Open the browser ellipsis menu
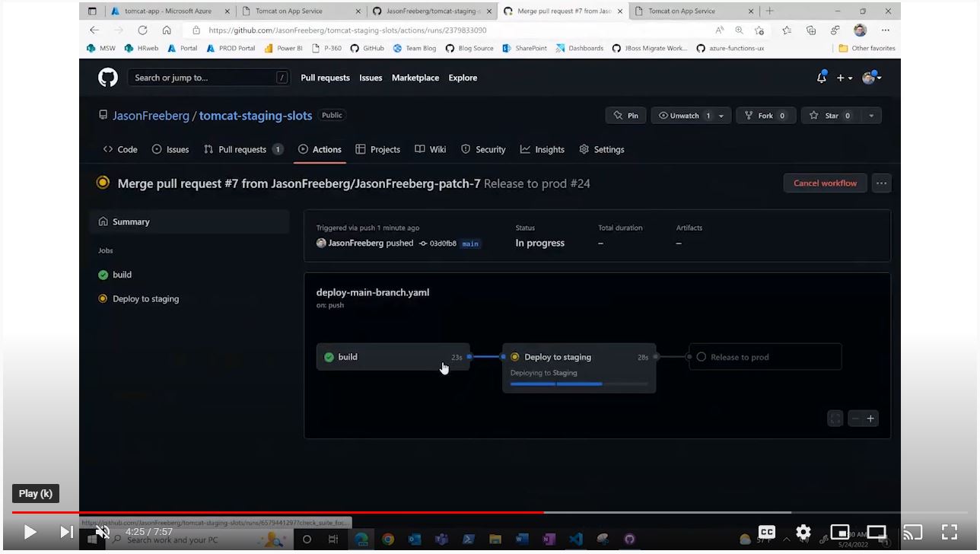Viewport: 980px width, 554px height. pos(886,30)
